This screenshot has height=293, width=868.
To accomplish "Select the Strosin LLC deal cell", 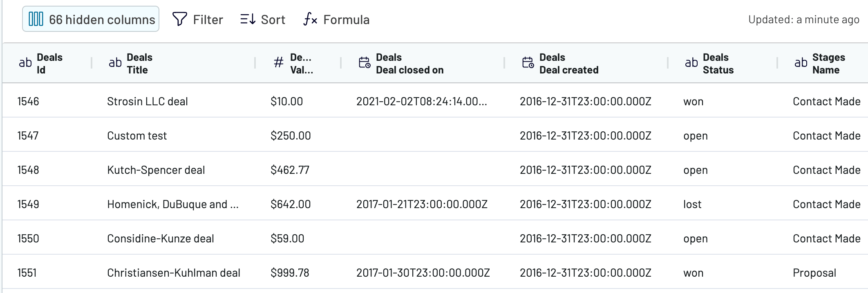I will [148, 102].
